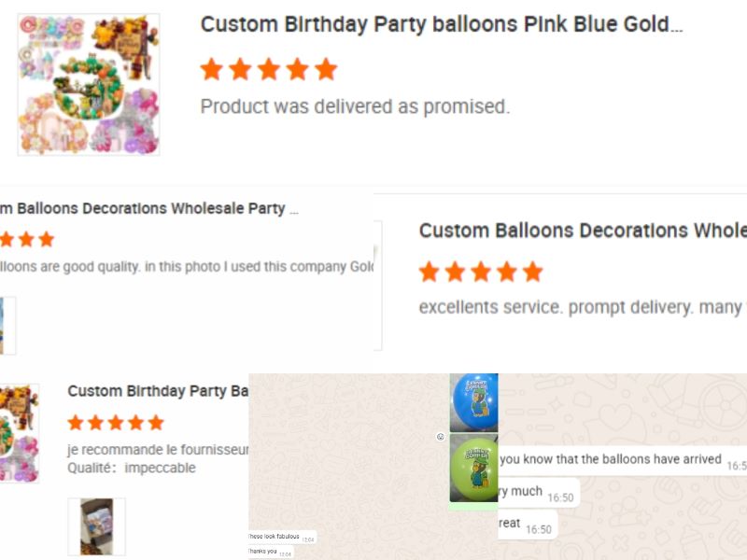
Task: Click the "Product was delivered as promised." review text
Action: [x=355, y=106]
